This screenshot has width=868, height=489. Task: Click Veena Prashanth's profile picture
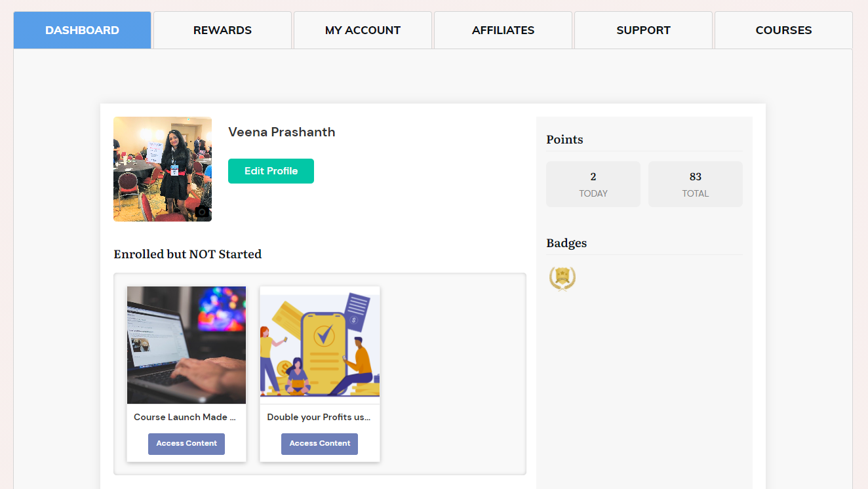[162, 169]
